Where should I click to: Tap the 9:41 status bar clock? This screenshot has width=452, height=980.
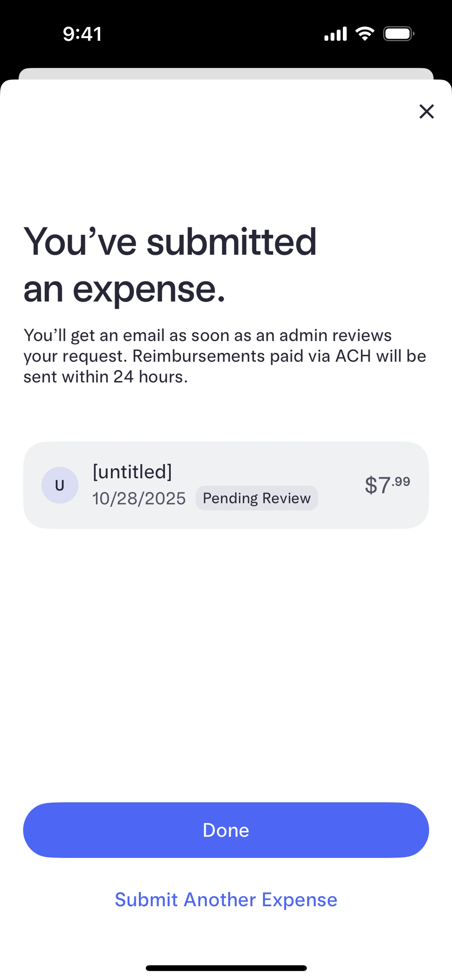[82, 34]
